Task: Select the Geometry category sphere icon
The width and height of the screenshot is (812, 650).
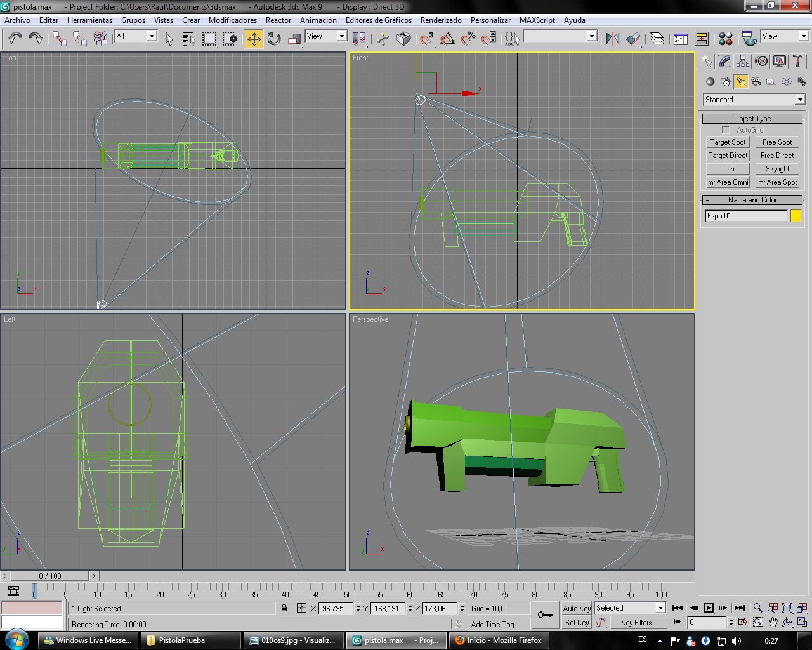Action: (710, 81)
